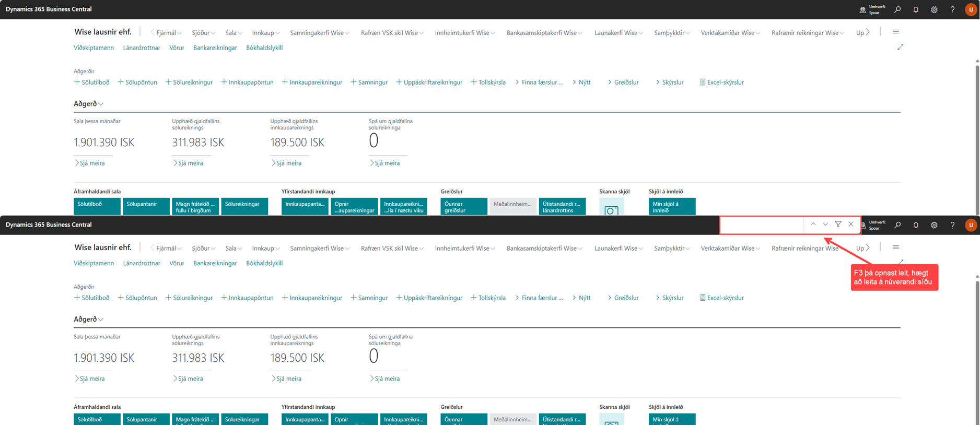Select Viðskiptamenn in the lower window
Viewport: 980px width, 425px height.
94,263
